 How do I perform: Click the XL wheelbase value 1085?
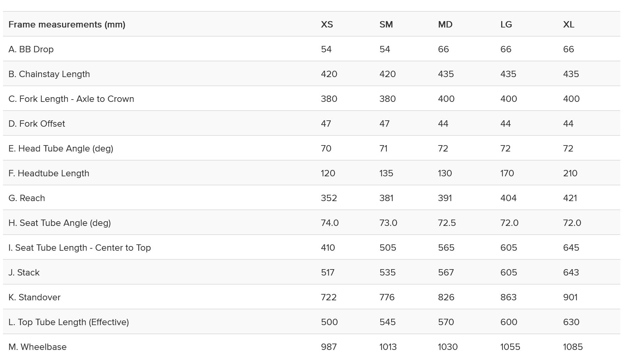coord(573,347)
